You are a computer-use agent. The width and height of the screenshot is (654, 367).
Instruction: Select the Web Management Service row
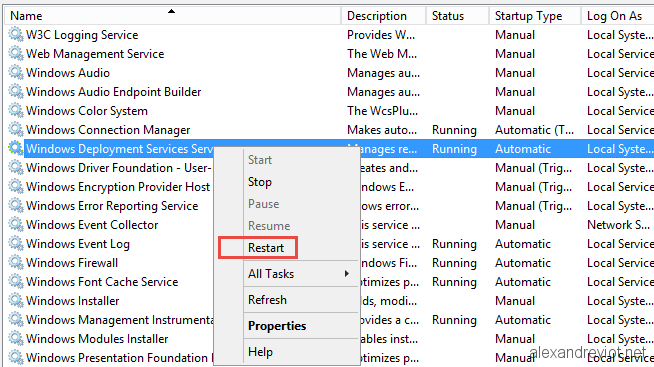tap(95, 54)
